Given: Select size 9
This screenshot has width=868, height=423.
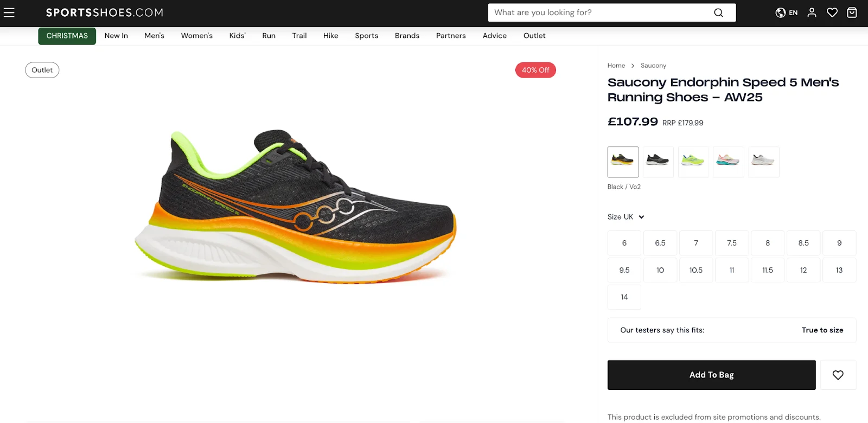Looking at the screenshot, I should 839,243.
